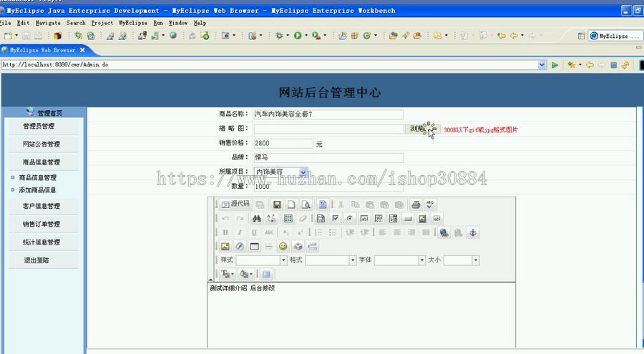
Task: Click the Insert Flash icon
Action: pos(240,247)
